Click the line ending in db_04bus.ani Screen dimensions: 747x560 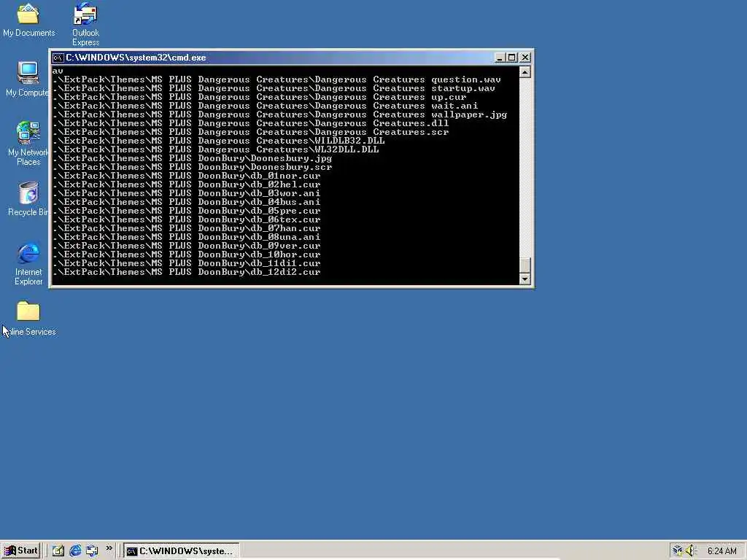(186, 203)
